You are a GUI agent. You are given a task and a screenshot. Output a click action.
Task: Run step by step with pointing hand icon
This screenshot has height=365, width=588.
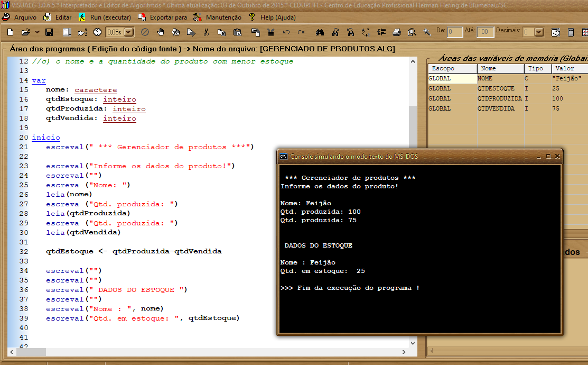click(x=82, y=32)
